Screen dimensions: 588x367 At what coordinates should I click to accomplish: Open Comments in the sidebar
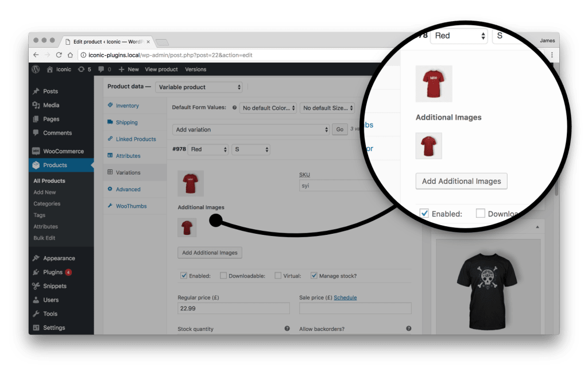pyautogui.click(x=57, y=133)
